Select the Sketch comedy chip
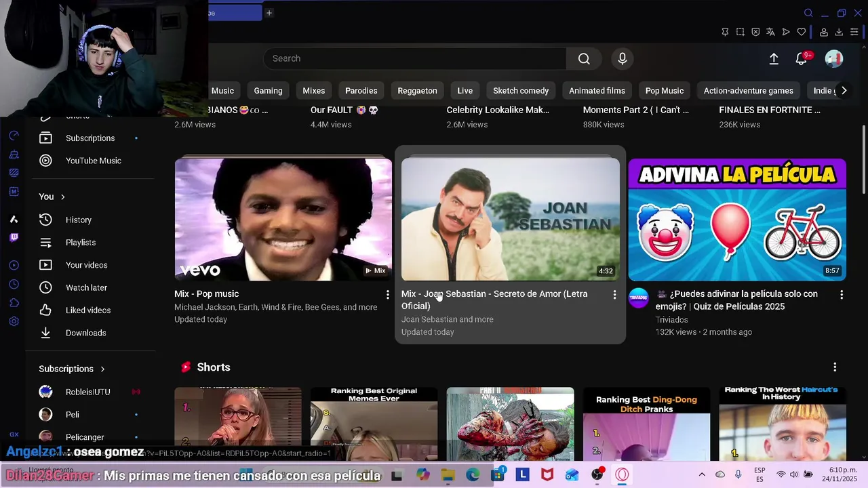 [x=521, y=91]
